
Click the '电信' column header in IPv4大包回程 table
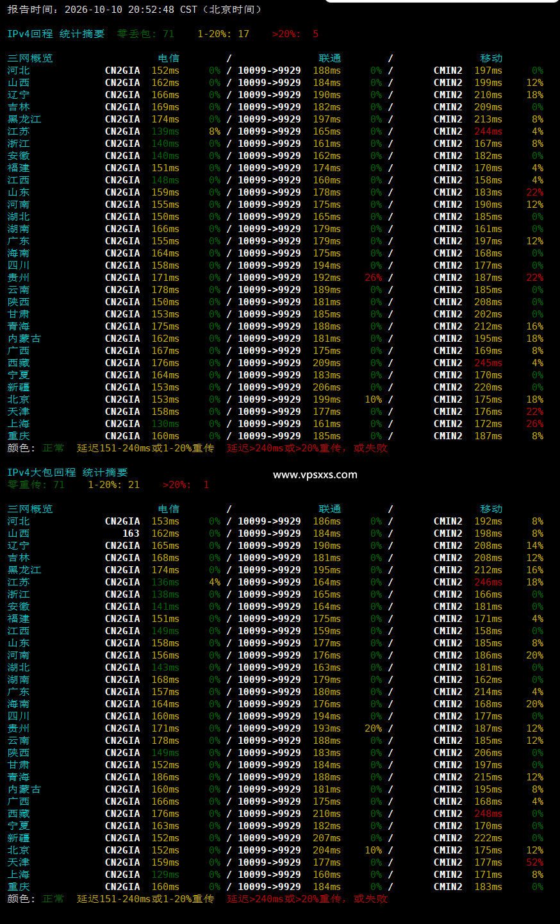tap(169, 509)
